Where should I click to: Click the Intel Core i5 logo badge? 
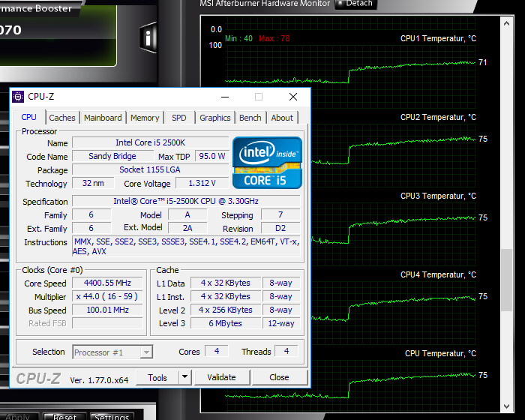pos(267,163)
